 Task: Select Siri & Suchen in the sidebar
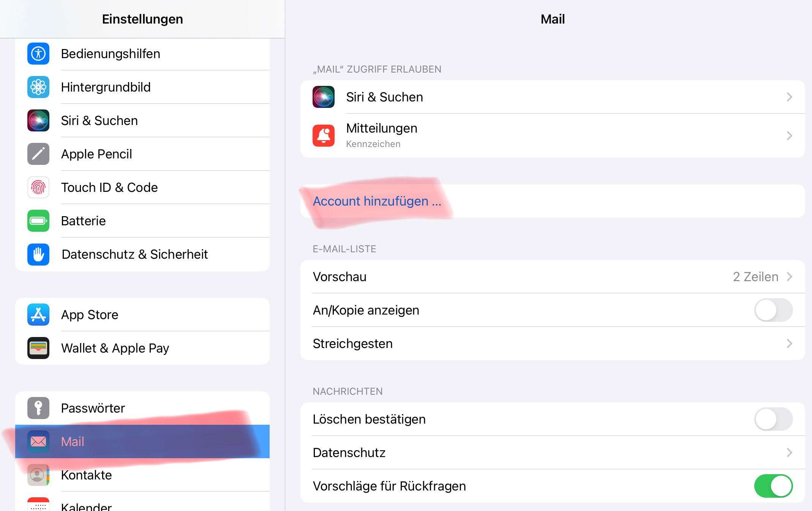[142, 120]
